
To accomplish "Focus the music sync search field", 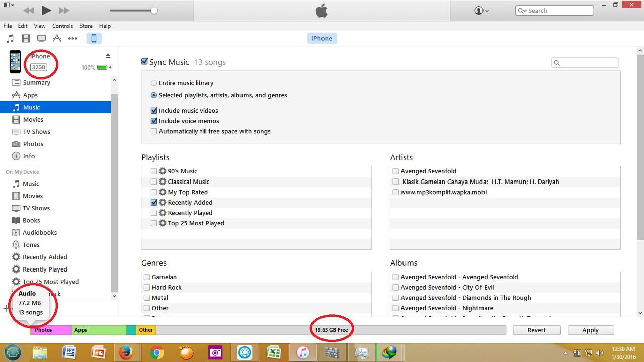I will coord(585,63).
